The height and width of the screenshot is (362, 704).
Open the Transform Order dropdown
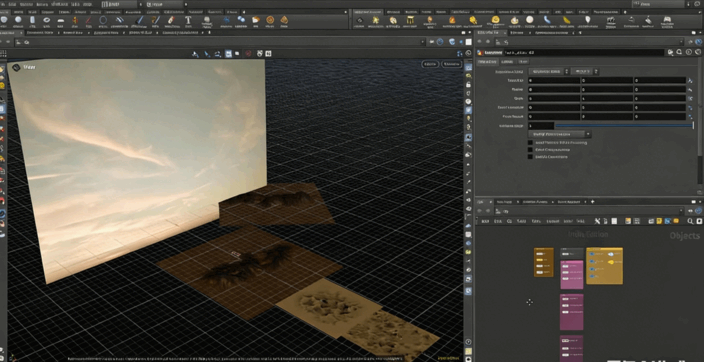(548, 71)
